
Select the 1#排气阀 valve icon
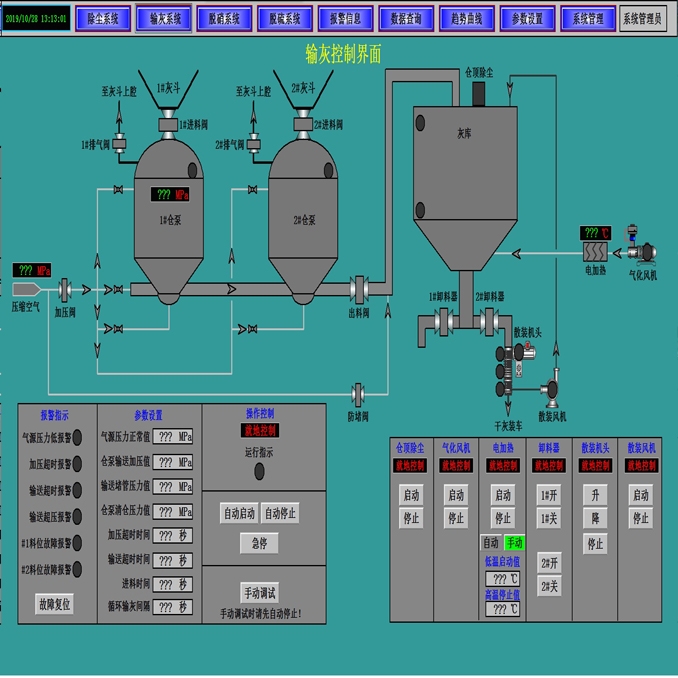click(119, 144)
